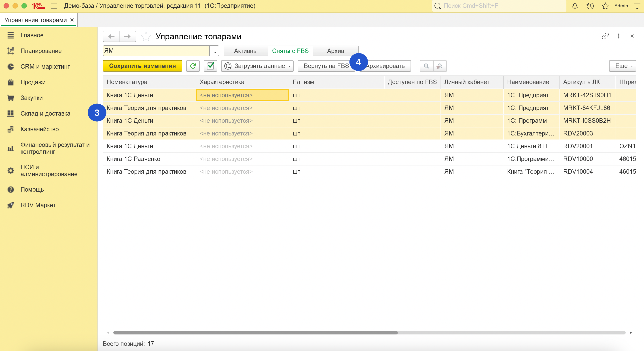Open Склад и доставка section

45,114
